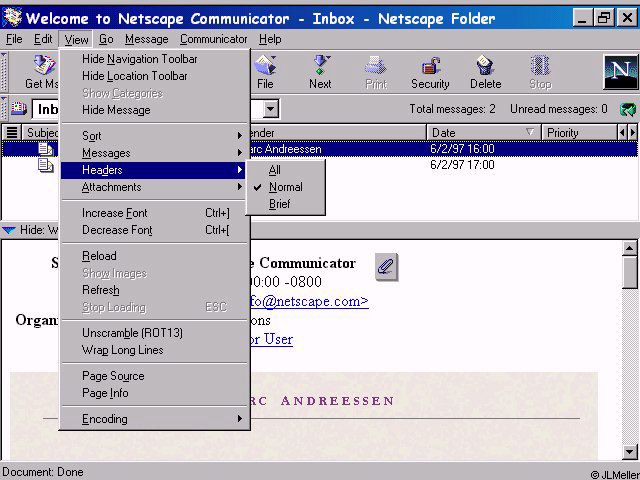Toggle Hide Message pane entry
Viewport: 640px width, 480px height.
point(155,110)
